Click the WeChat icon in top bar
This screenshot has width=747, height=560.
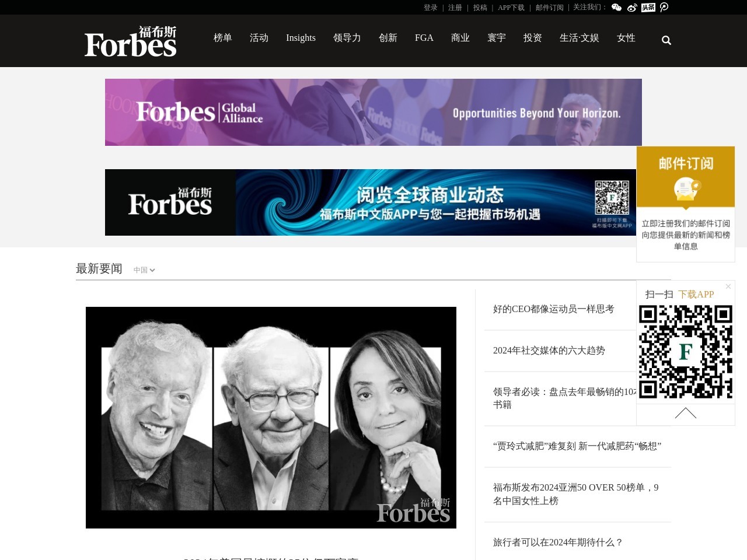tap(616, 8)
